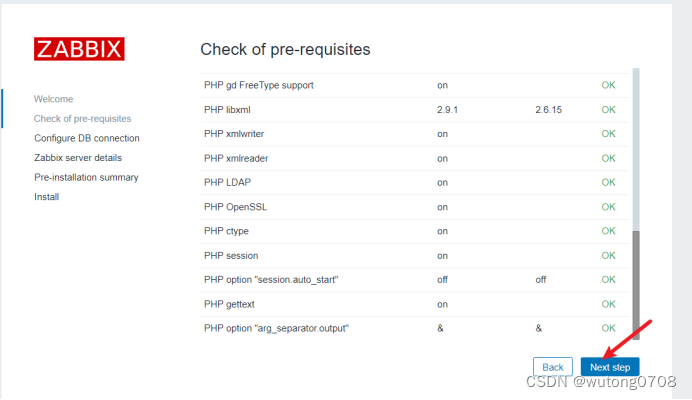Click OK status for PHP xmlwriter

coord(608,134)
